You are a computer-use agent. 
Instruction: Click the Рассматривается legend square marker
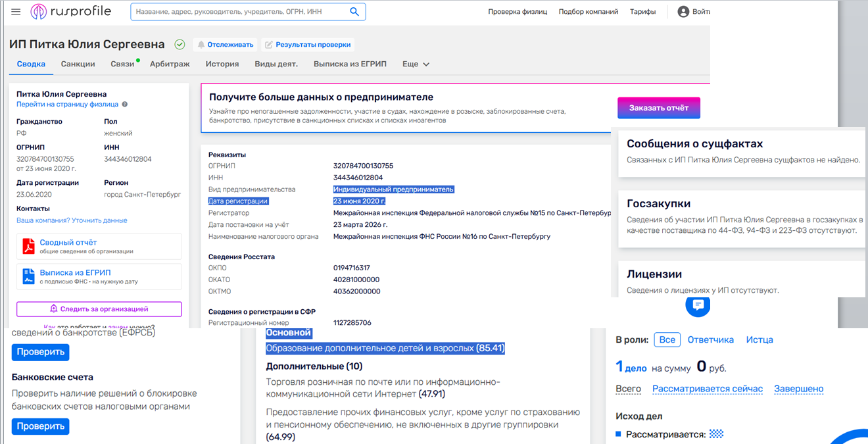pos(618,434)
